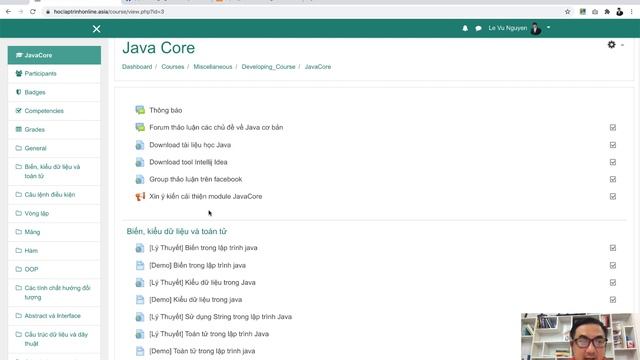
Task: Open the messages chat bubble icon
Action: pyautogui.click(x=478, y=28)
